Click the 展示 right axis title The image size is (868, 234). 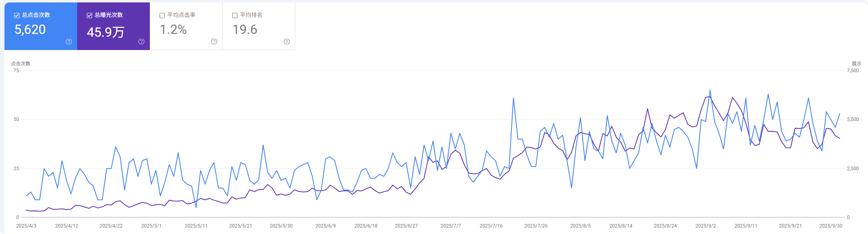coord(857,63)
